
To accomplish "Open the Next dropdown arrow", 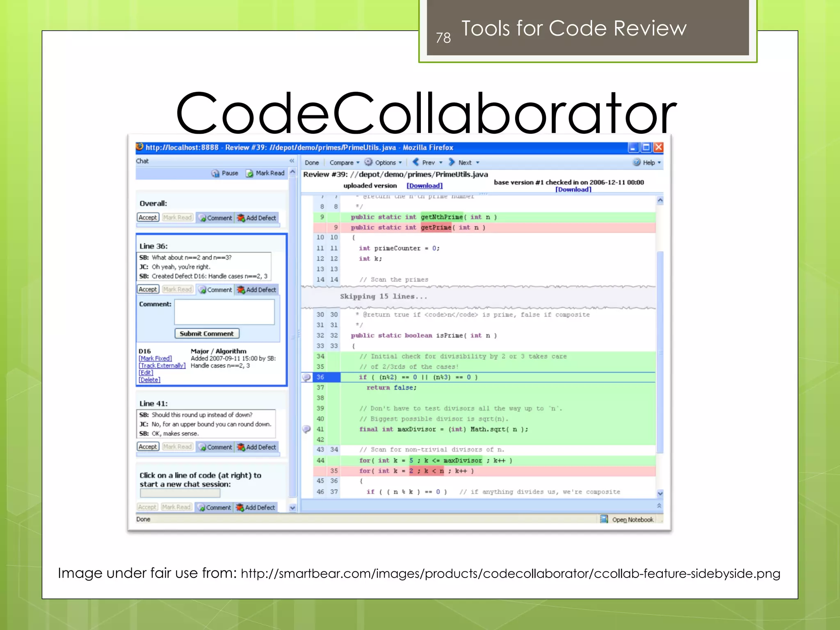I will point(477,163).
